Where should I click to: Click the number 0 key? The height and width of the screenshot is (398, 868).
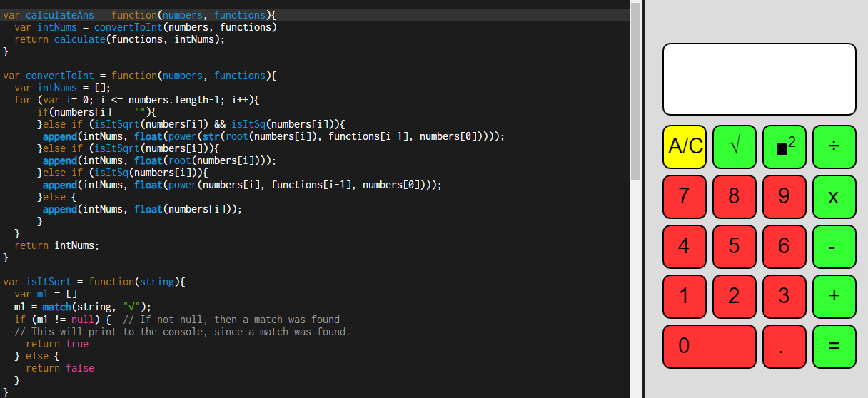710,347
